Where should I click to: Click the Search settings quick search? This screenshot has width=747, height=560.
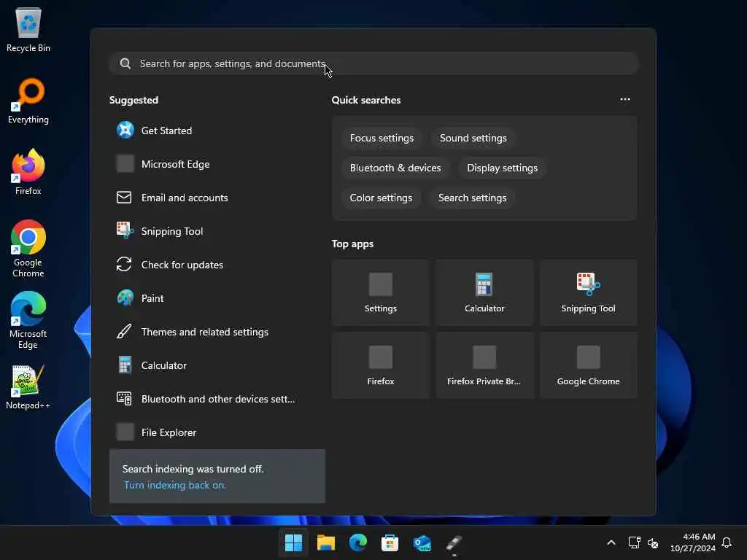tap(472, 198)
